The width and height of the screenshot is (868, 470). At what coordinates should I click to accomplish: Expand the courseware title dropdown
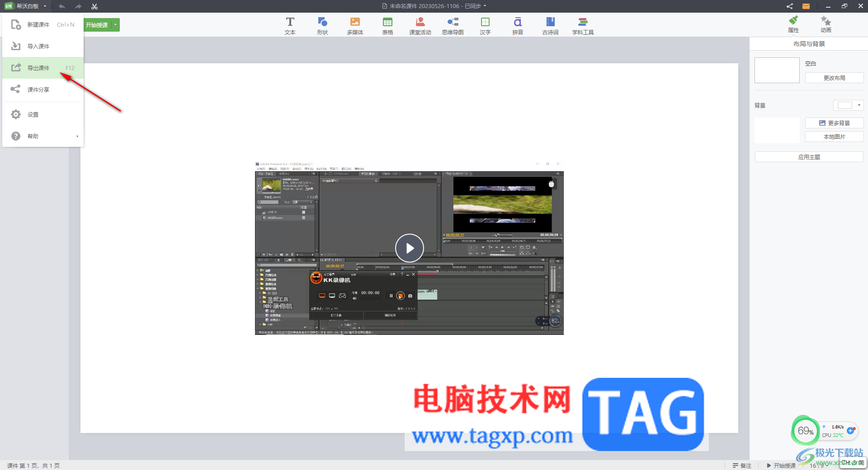(x=485, y=6)
